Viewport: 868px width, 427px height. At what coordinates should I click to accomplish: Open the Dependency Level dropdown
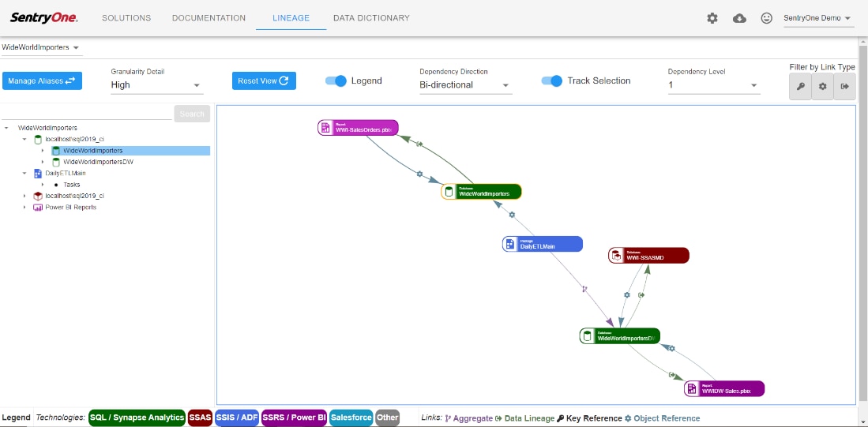tap(713, 85)
